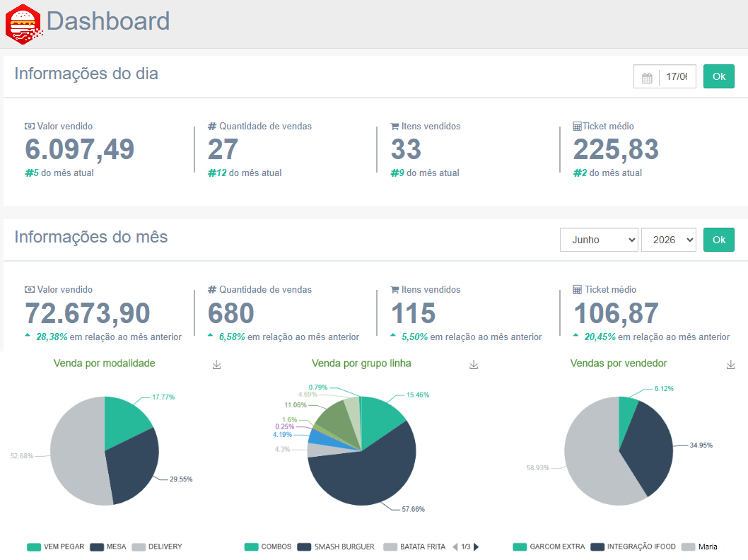Toggle VEM PEGAR legend swatch
748x560 pixels.
point(34,547)
